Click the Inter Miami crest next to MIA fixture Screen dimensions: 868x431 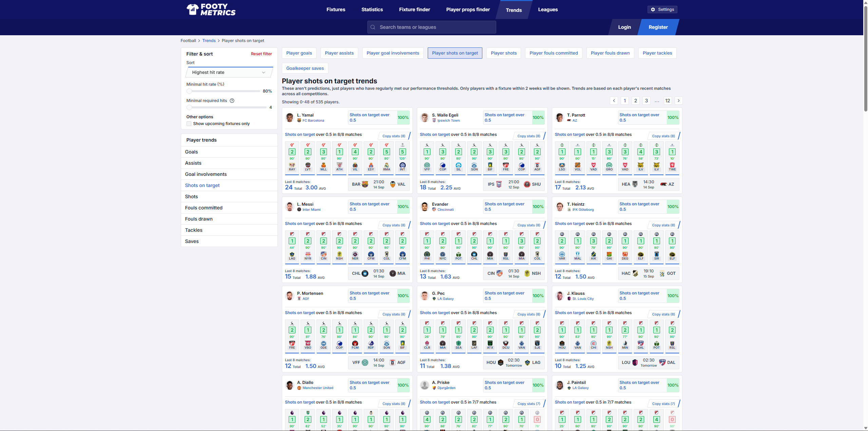point(393,273)
